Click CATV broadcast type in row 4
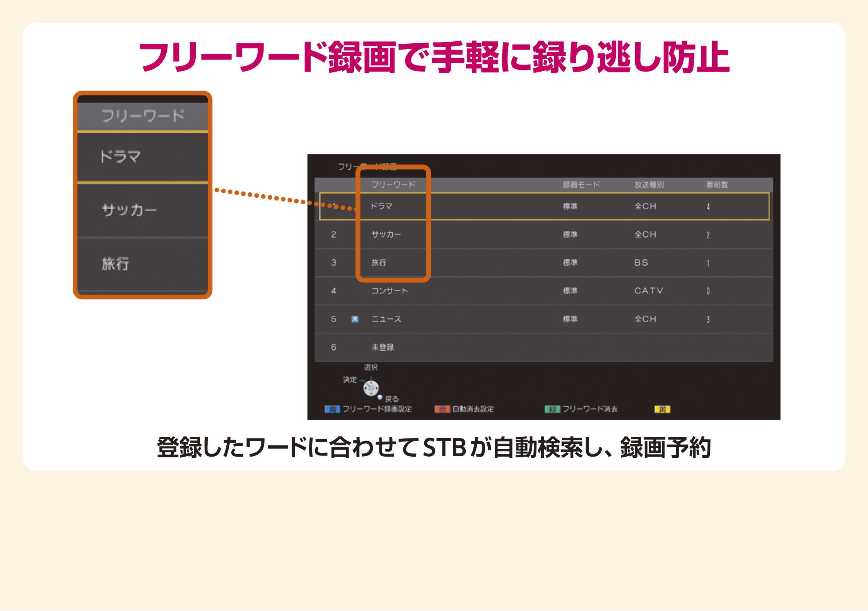This screenshot has width=868, height=611. tap(648, 291)
